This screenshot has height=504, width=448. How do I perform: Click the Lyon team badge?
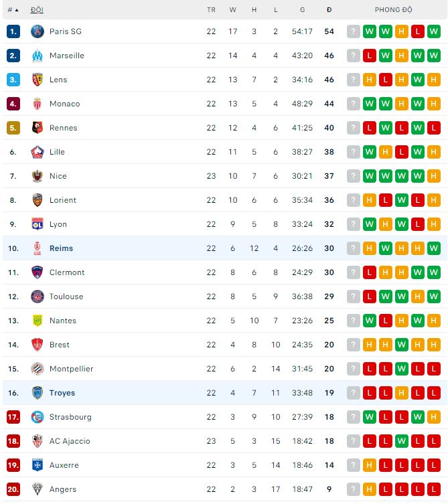[38, 224]
